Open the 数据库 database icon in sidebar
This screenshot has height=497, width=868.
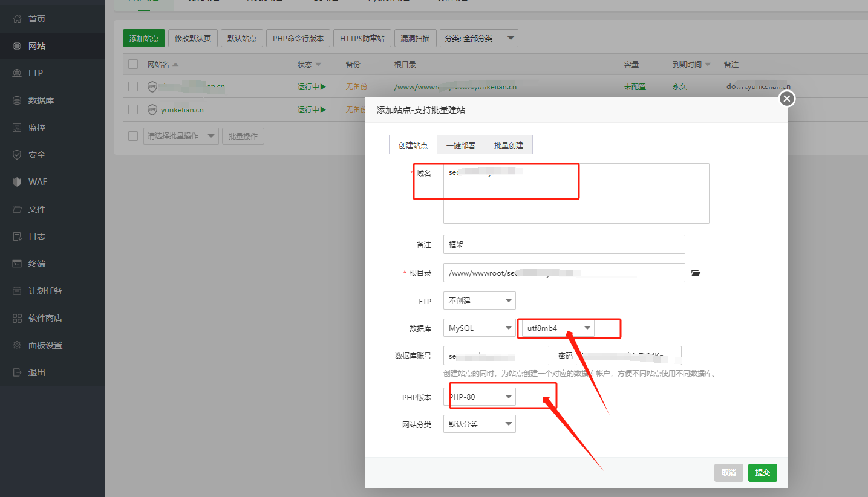(17, 100)
